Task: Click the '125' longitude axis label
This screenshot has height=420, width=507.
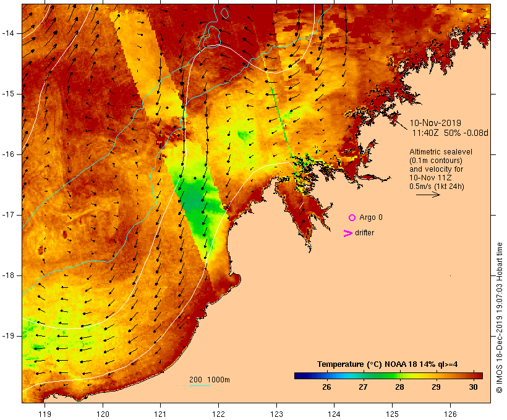Action: [x=392, y=414]
